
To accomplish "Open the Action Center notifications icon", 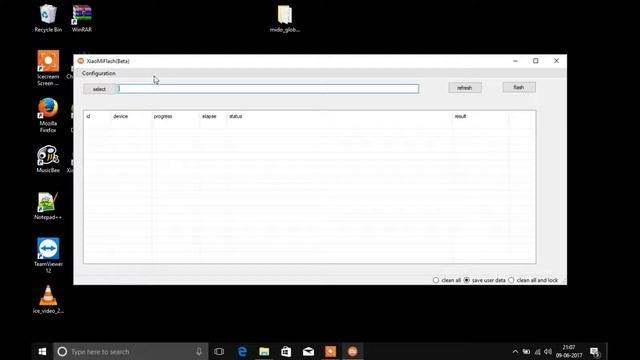I will click(595, 351).
